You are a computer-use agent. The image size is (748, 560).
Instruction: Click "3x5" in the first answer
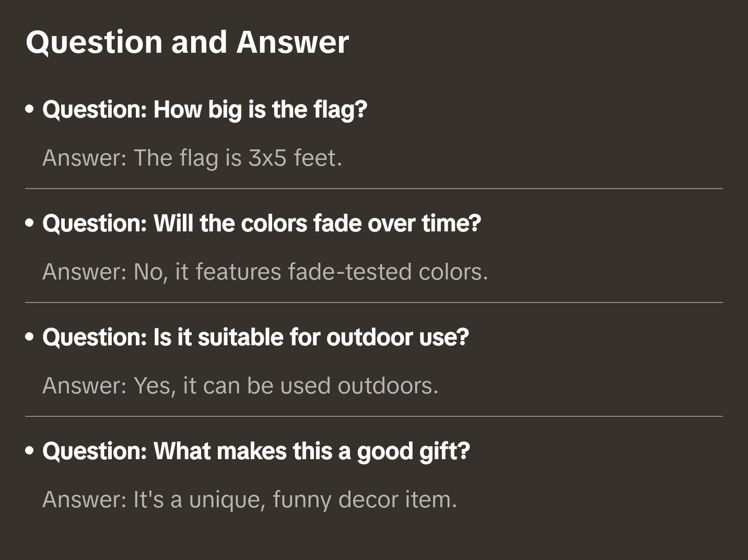(x=267, y=158)
